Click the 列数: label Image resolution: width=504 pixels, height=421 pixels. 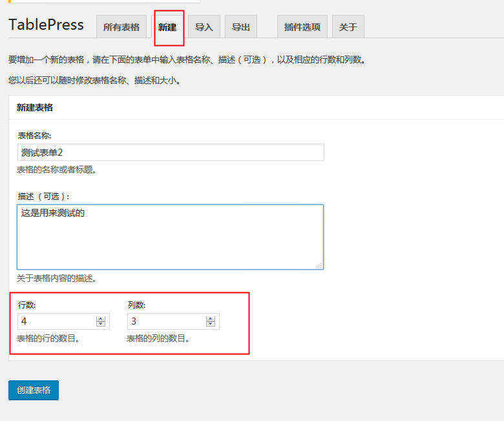(x=136, y=305)
